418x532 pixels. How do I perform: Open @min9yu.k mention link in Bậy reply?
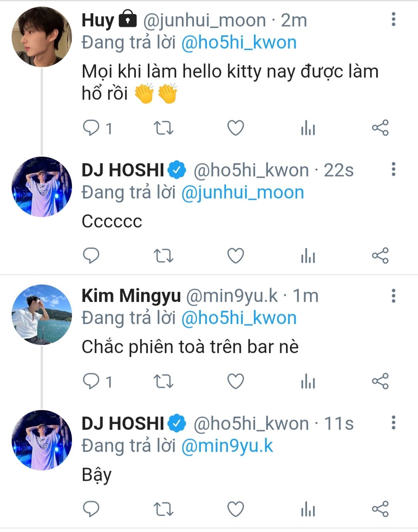tap(227, 446)
